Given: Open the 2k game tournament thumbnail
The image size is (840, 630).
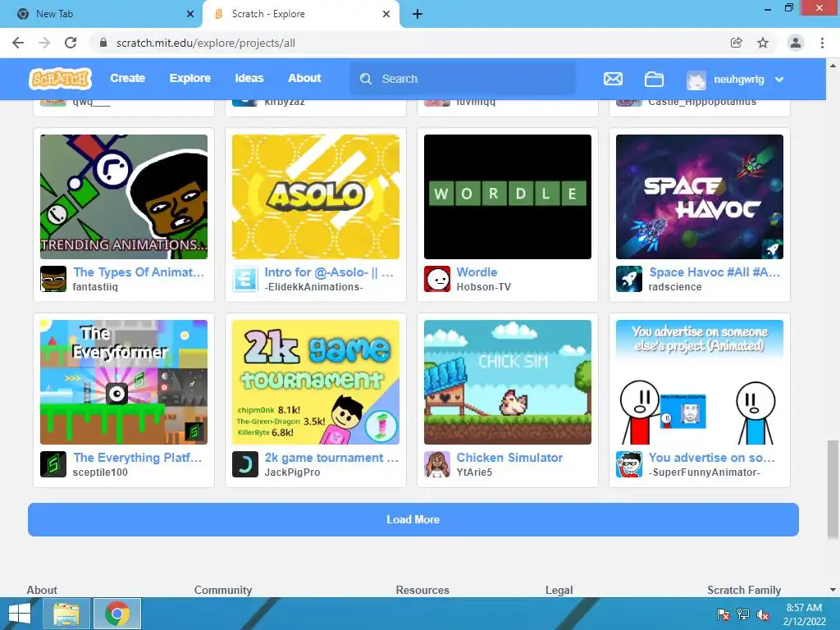Looking at the screenshot, I should click(316, 382).
